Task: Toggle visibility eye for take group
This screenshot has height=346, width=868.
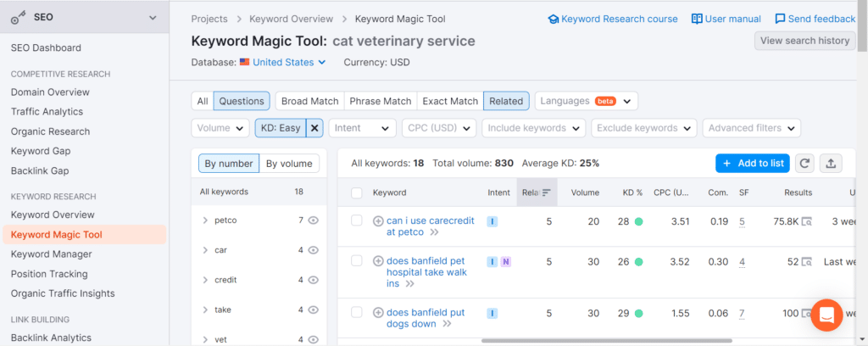Action: (314, 310)
